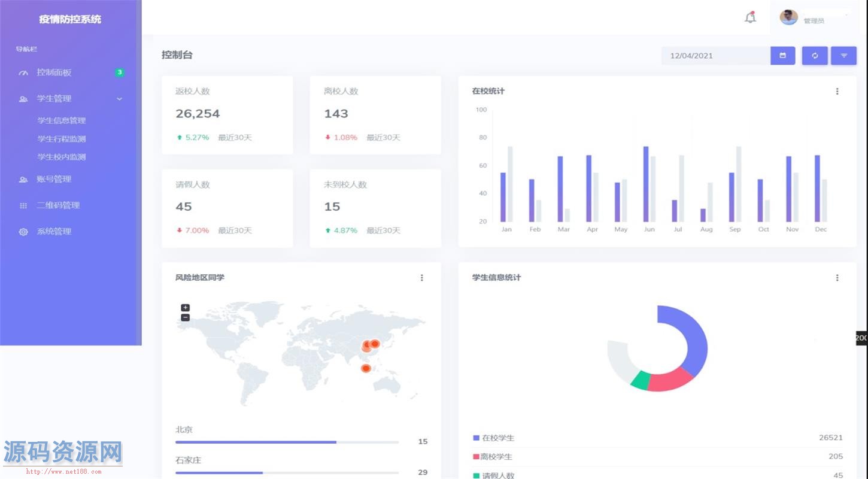Select 学生行程监测 in the sidebar
Viewport: 868px width, 479px height.
[62, 138]
